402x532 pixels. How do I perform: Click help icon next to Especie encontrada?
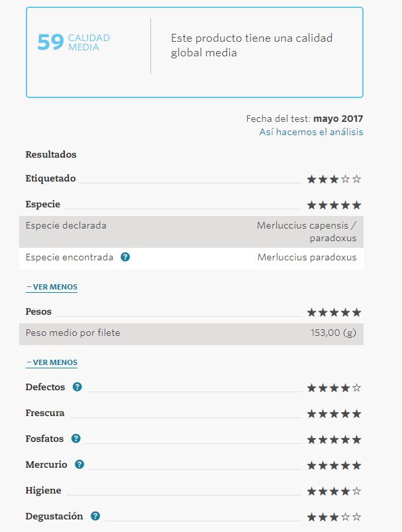pos(125,257)
